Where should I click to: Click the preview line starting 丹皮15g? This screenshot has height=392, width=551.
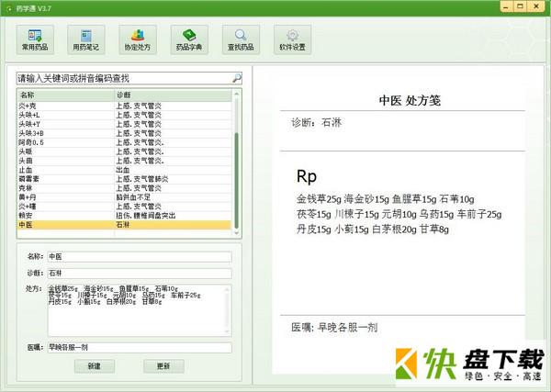pos(373,230)
